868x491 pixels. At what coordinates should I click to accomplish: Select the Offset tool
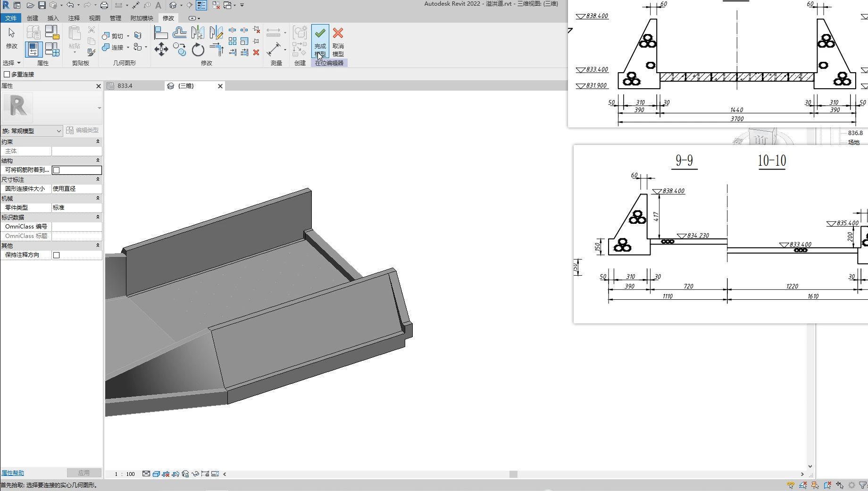pyautogui.click(x=179, y=33)
